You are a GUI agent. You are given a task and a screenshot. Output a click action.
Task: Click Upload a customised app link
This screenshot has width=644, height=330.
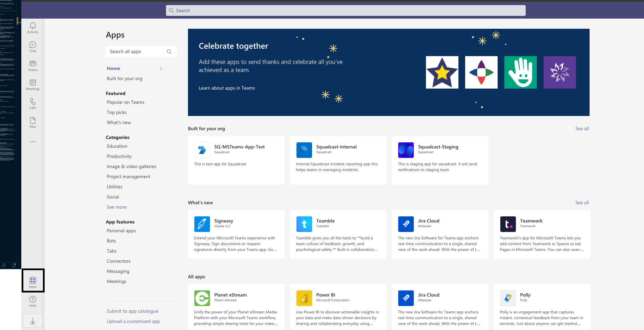[133, 321]
